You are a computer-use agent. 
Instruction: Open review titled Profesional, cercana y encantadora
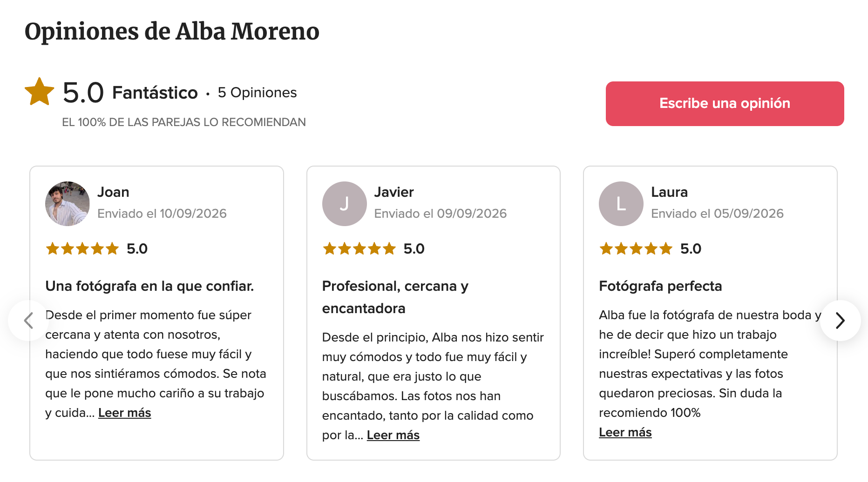395,297
